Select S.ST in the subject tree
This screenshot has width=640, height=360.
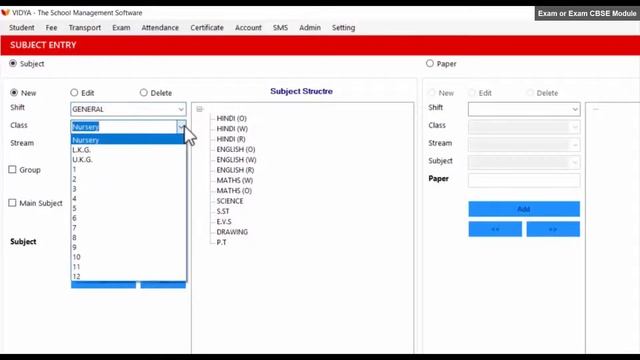click(222, 211)
